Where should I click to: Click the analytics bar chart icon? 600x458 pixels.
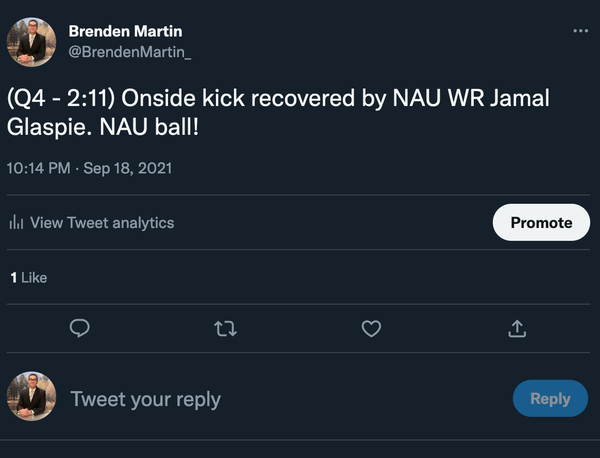[16, 223]
